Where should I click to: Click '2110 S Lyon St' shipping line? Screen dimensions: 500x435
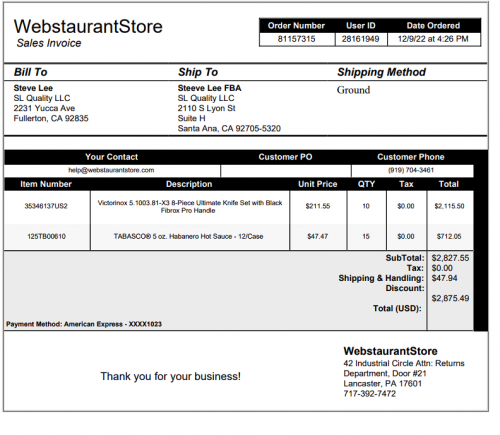[x=207, y=108]
